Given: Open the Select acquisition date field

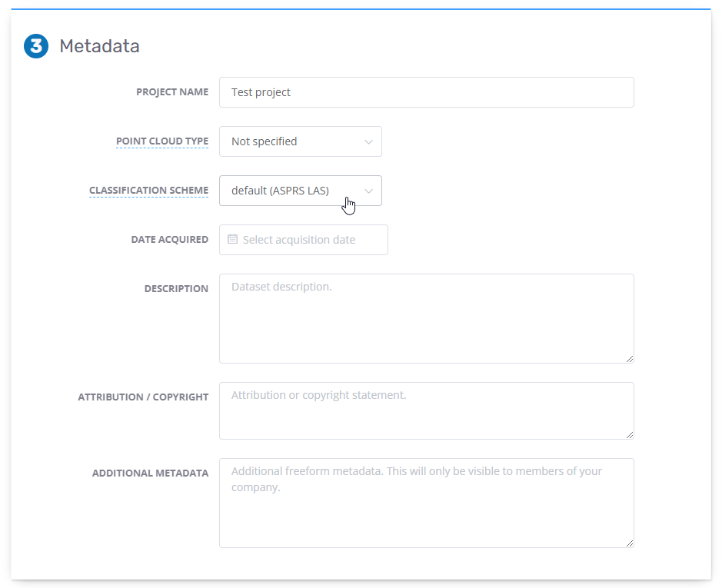Looking at the screenshot, I should click(303, 240).
